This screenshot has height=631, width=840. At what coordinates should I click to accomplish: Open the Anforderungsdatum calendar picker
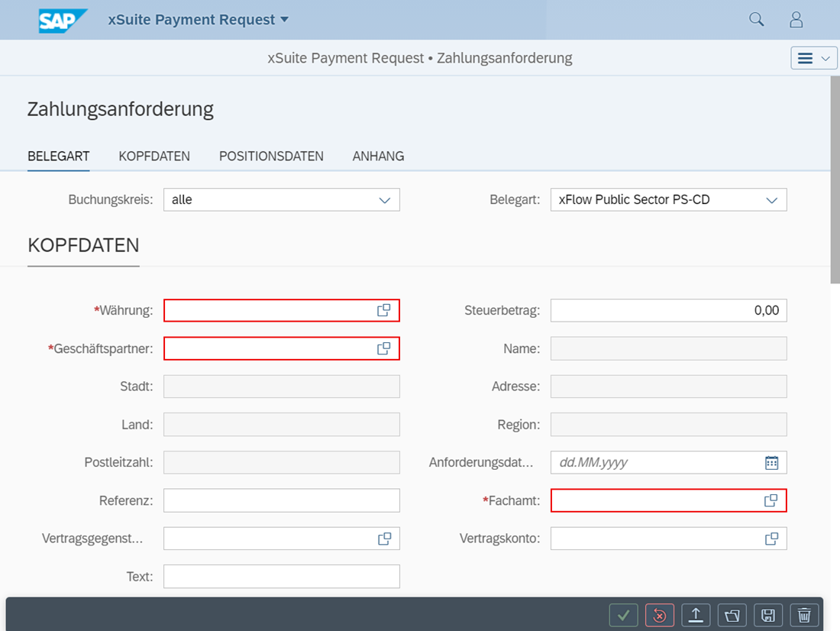[771, 462]
